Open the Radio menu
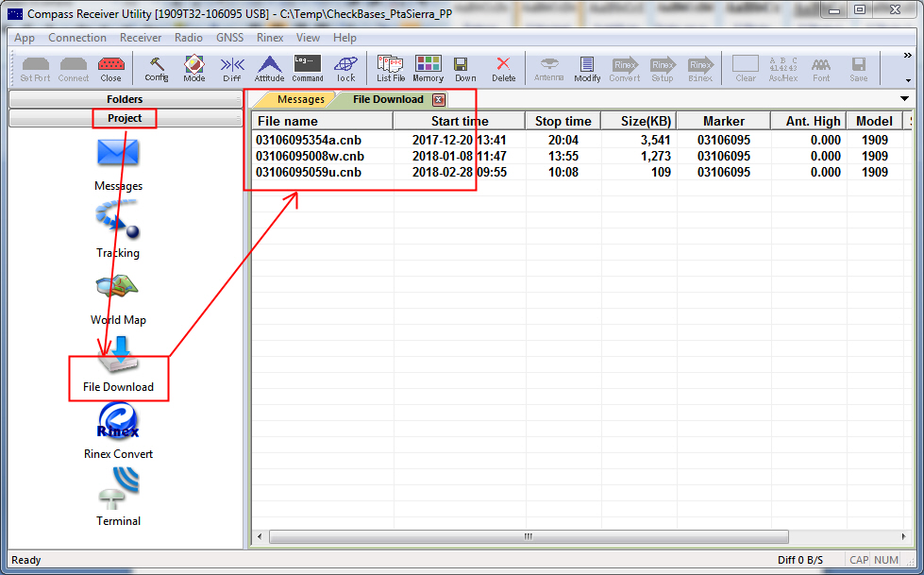Viewport: 924px width, 575px height. point(189,38)
